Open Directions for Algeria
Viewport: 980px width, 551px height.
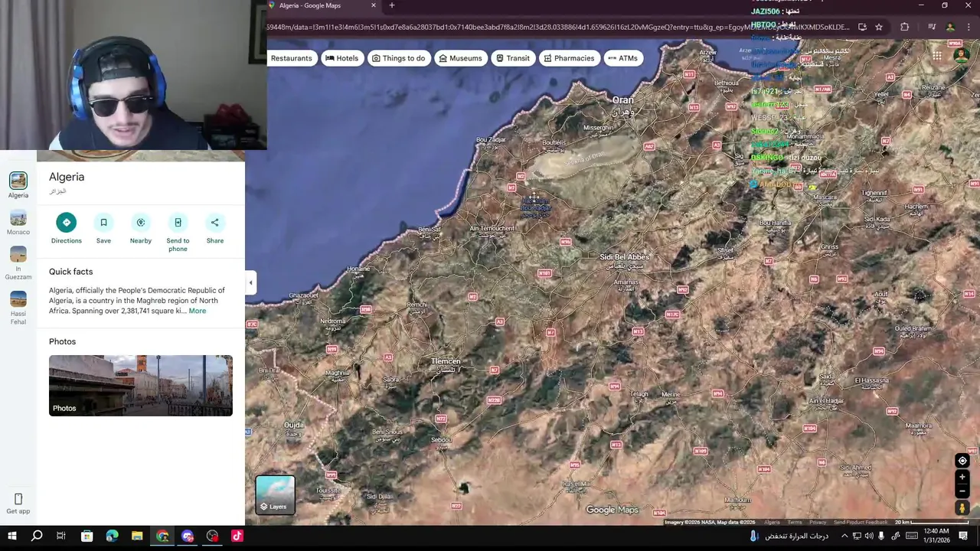[x=66, y=223]
